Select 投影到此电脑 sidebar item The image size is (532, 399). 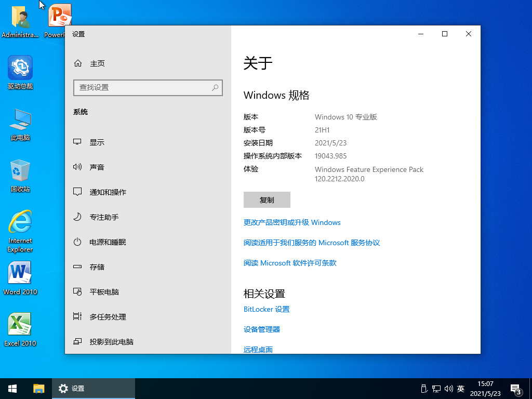pyautogui.click(x=148, y=342)
